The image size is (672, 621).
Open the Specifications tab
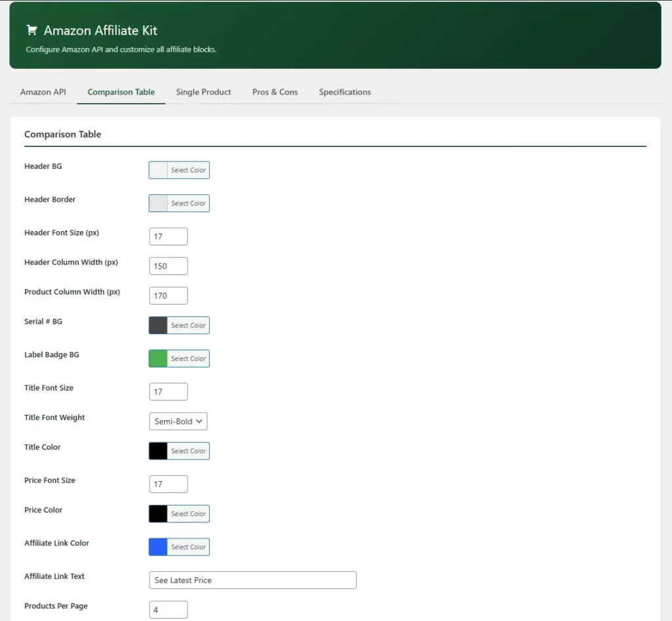pyautogui.click(x=345, y=92)
